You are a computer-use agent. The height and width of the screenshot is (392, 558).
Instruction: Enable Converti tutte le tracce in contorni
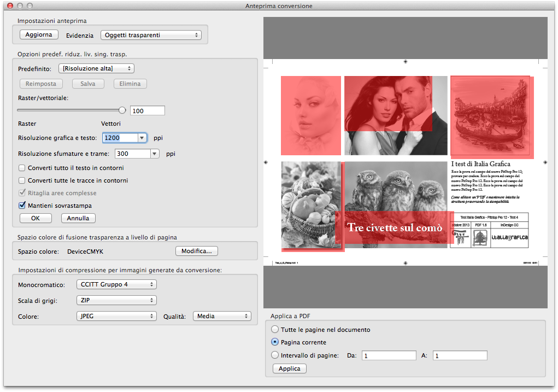[22, 180]
